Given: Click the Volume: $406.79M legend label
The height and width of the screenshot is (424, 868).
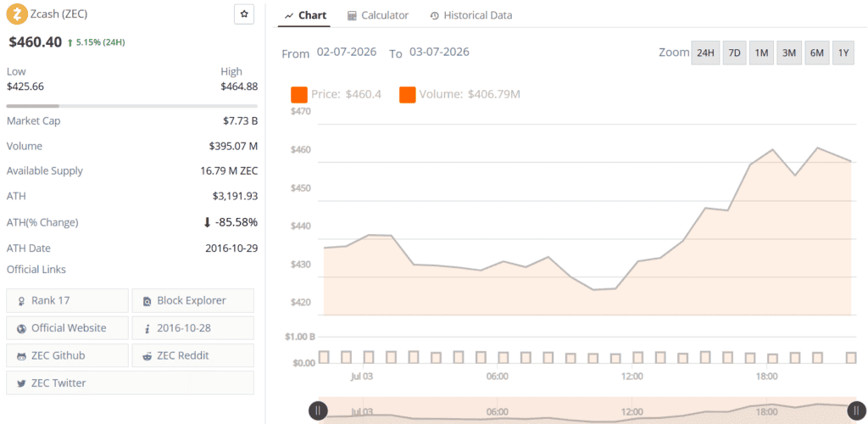Looking at the screenshot, I should [470, 95].
